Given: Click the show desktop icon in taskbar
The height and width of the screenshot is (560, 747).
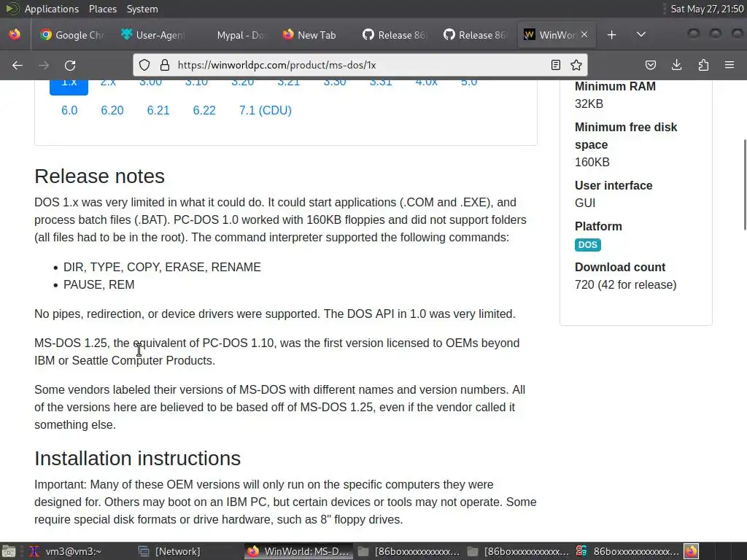Looking at the screenshot, I should (x=8, y=551).
